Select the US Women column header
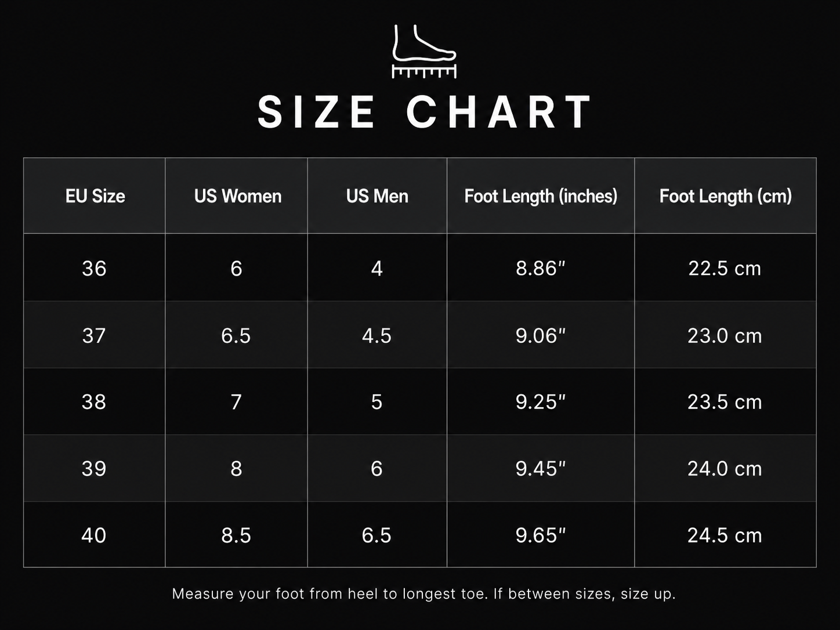The width and height of the screenshot is (840, 630). click(x=237, y=196)
